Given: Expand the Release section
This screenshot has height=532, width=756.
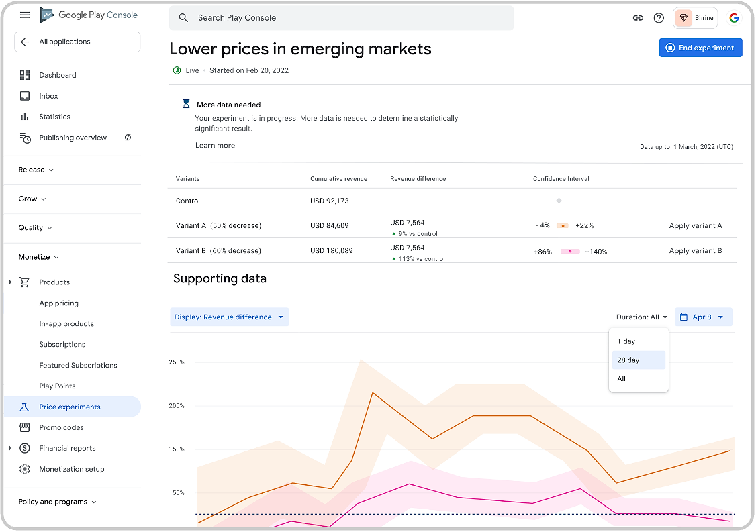Looking at the screenshot, I should (x=36, y=170).
